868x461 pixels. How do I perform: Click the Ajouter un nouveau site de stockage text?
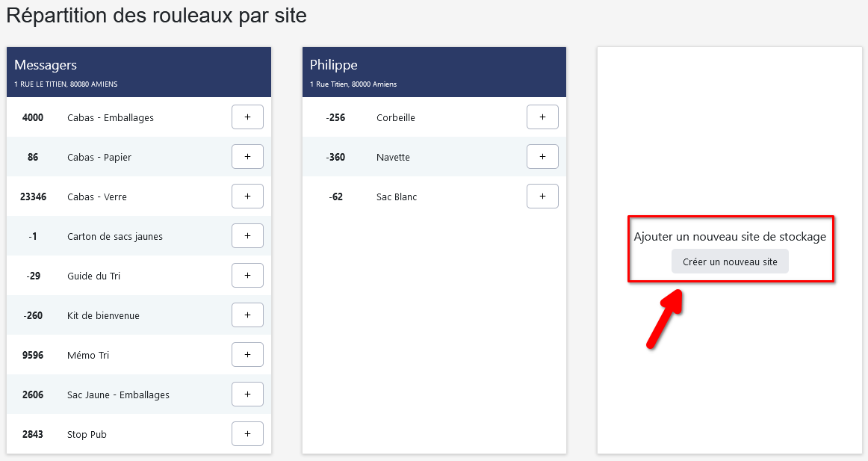pos(730,237)
